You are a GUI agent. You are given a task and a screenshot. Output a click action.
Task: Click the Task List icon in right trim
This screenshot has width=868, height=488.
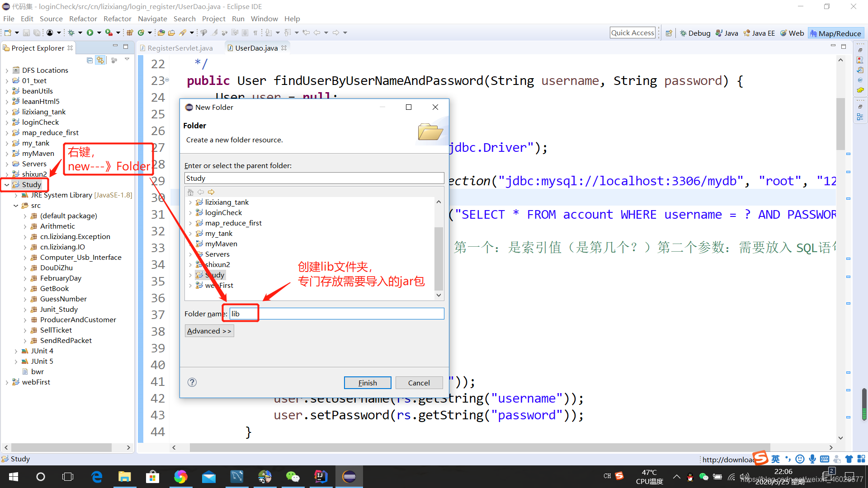pyautogui.click(x=860, y=70)
